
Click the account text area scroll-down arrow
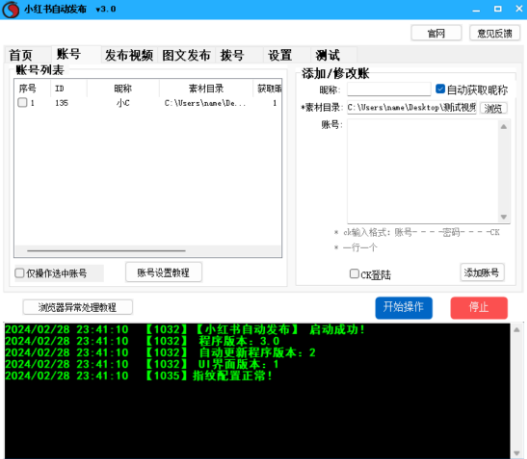(x=503, y=217)
